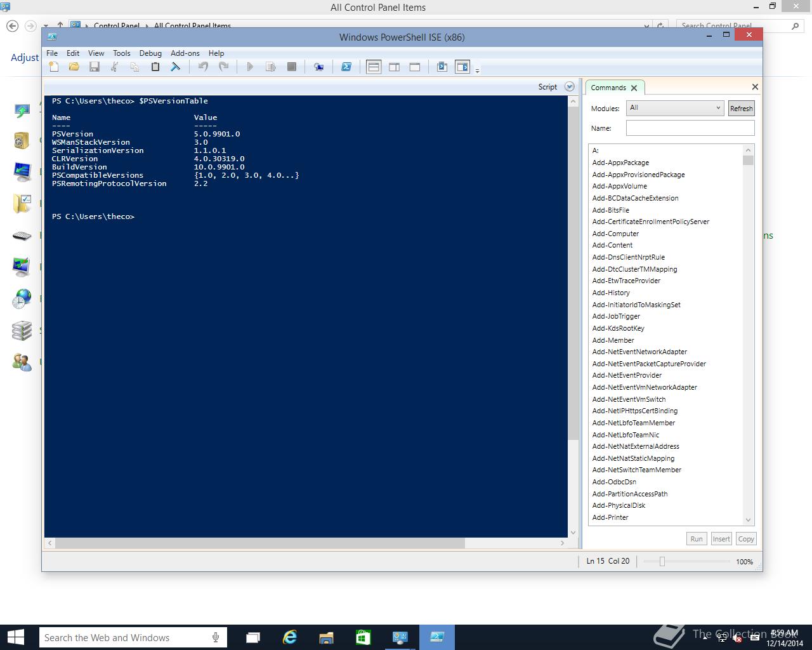
Task: Click the Redo arrow icon
Action: (x=223, y=67)
